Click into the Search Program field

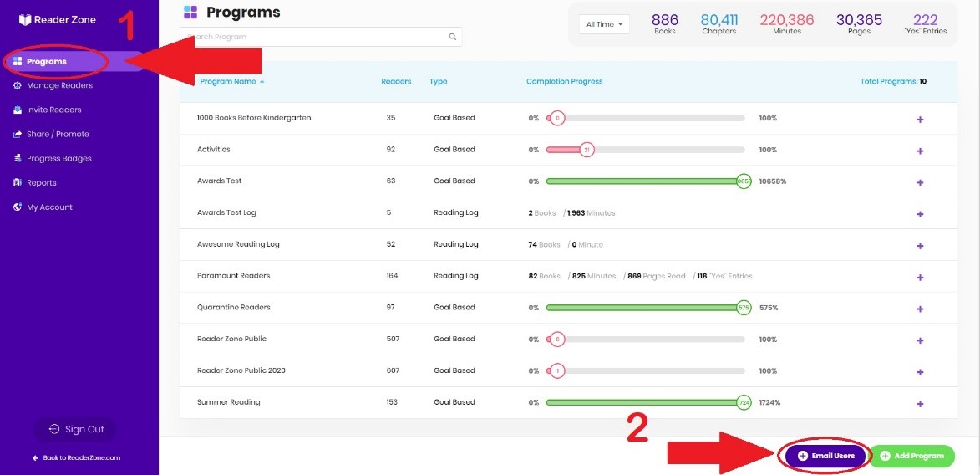(x=321, y=37)
